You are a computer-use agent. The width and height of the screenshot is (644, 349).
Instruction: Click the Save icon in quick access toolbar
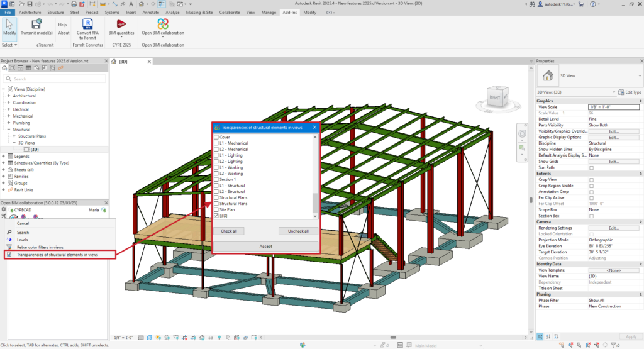pyautogui.click(x=30, y=4)
